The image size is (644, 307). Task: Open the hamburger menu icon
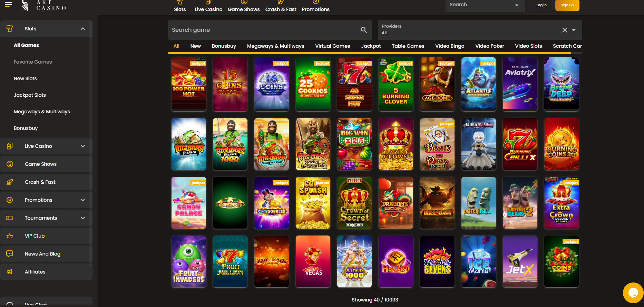[x=8, y=4]
